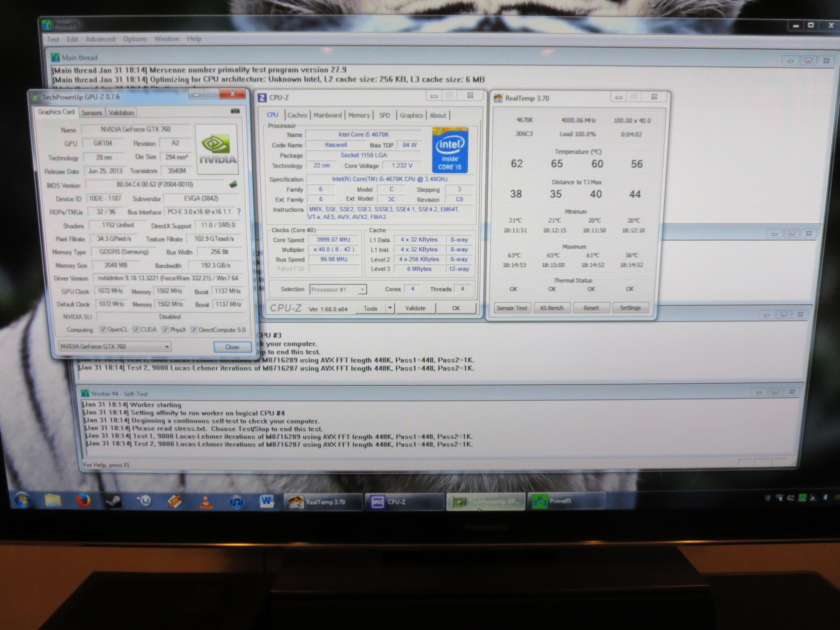Click the Bluetooth tray icon

(x=825, y=497)
